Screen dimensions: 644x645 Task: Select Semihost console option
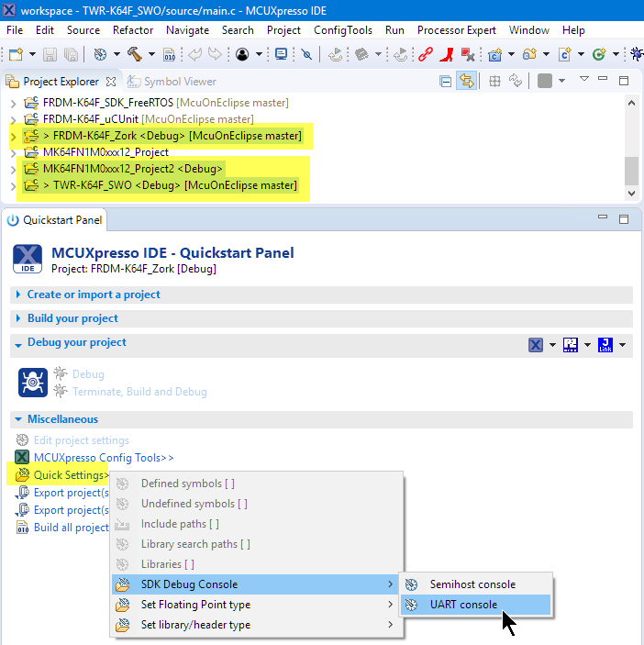472,584
